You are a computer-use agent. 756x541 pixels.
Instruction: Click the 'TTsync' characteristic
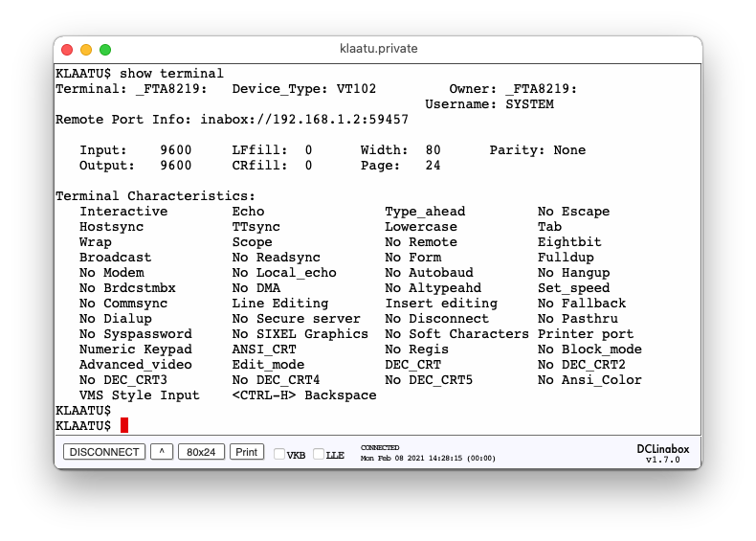(x=256, y=227)
